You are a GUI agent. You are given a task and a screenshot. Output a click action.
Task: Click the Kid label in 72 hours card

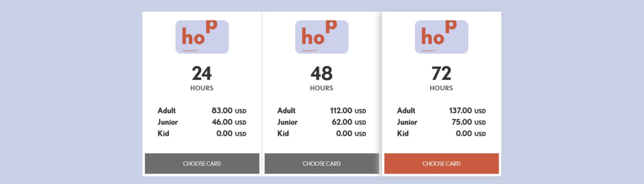click(x=403, y=133)
